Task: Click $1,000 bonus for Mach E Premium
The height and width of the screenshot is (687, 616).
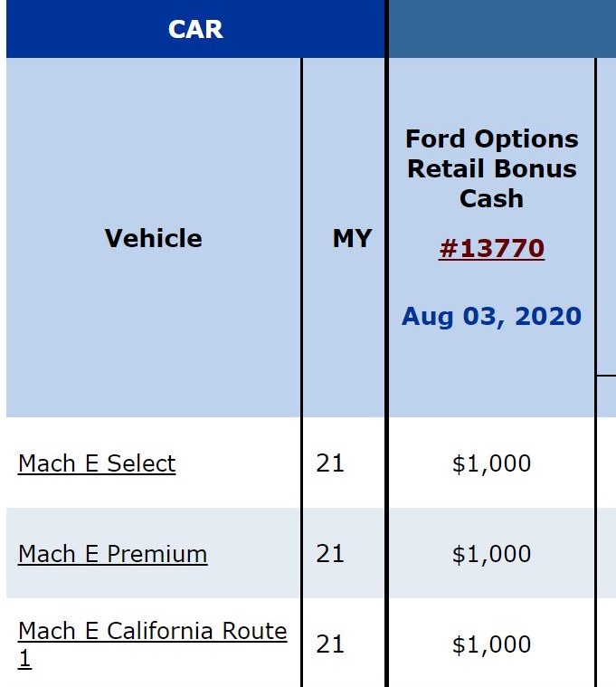Action: [x=492, y=554]
